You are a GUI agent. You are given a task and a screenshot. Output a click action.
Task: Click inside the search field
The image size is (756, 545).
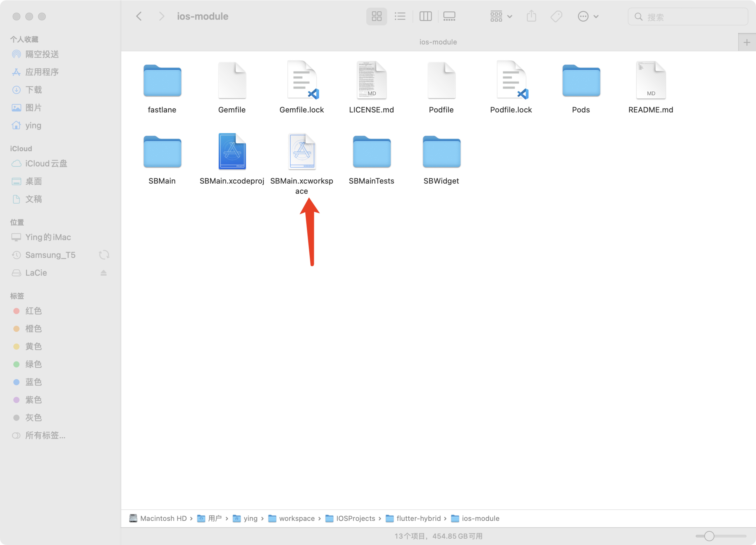click(687, 16)
